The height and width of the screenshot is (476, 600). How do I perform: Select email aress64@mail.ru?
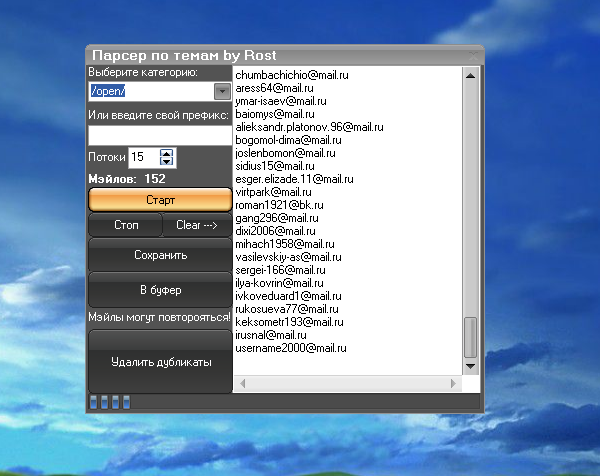tap(274, 88)
